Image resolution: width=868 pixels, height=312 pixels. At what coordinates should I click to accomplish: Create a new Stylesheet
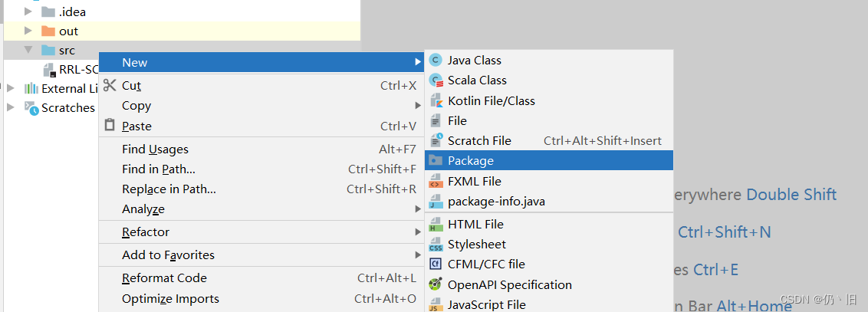tap(549, 244)
